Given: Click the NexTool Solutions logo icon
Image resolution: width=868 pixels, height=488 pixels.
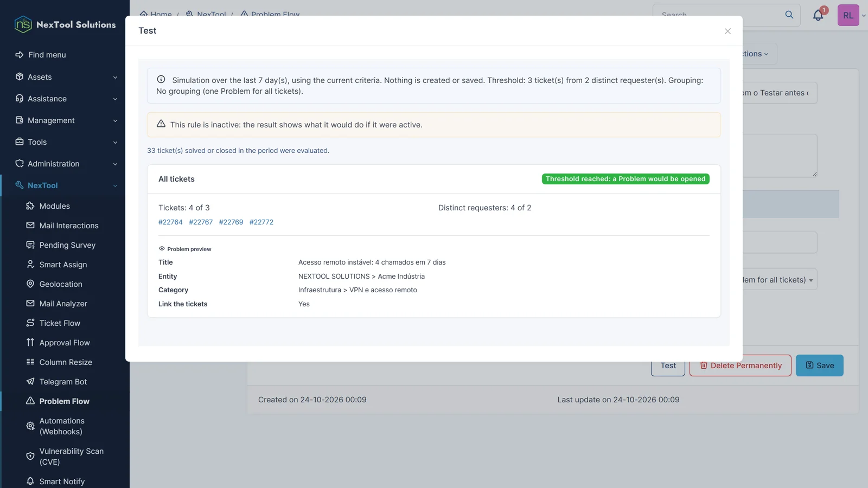Looking at the screenshot, I should coord(23,24).
